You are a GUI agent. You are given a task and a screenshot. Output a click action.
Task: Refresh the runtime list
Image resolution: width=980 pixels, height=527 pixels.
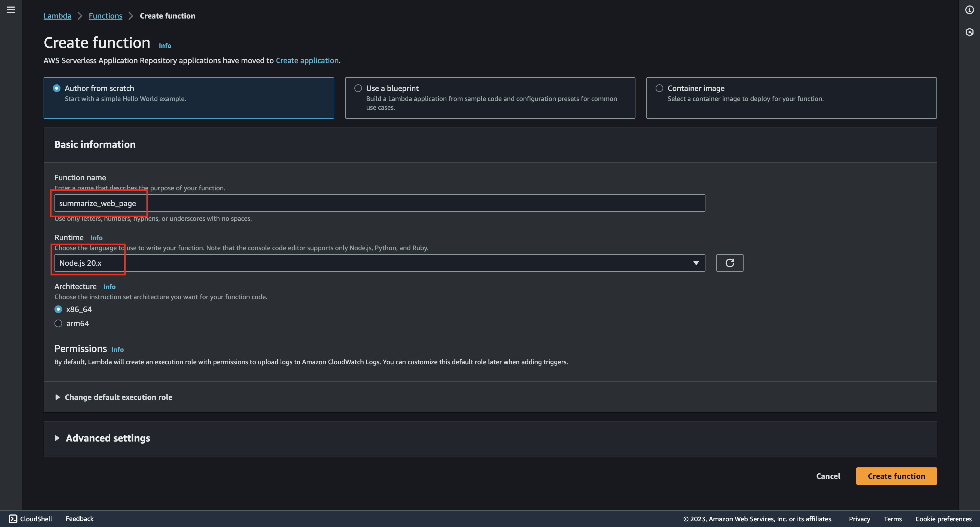pos(730,263)
